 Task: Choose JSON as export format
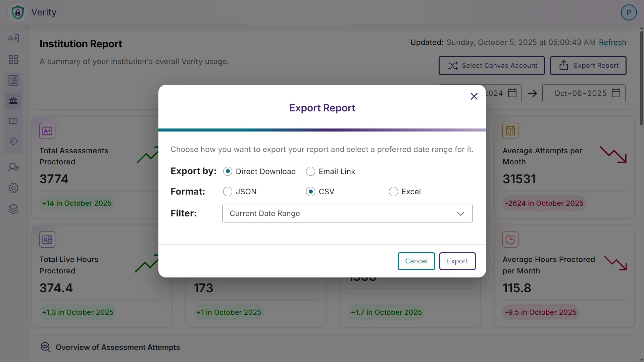[228, 192]
